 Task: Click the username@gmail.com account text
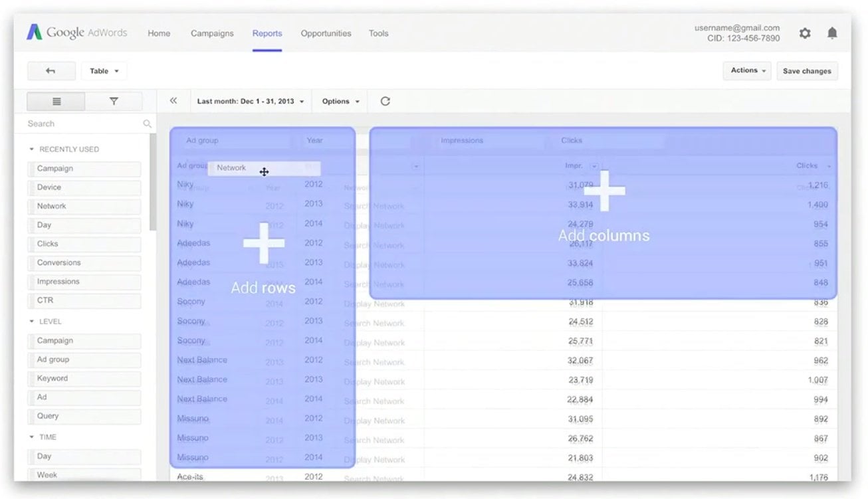[x=737, y=28]
